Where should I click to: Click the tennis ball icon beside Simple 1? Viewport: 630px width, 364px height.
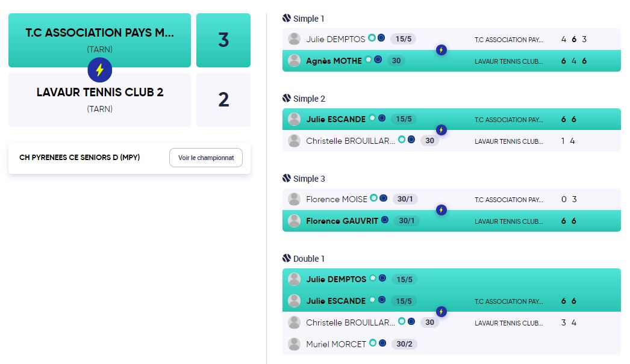[287, 18]
